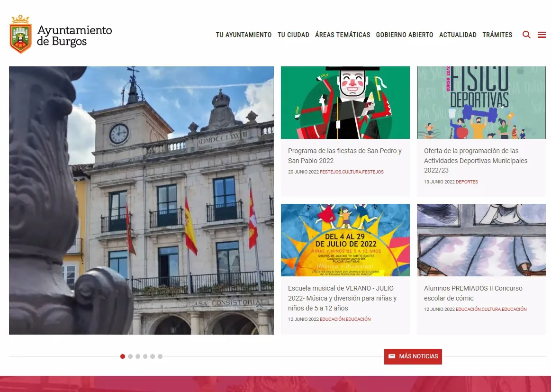
Task: Click the Ayuntamiento de Burgos crest logo
Action: 20,34
